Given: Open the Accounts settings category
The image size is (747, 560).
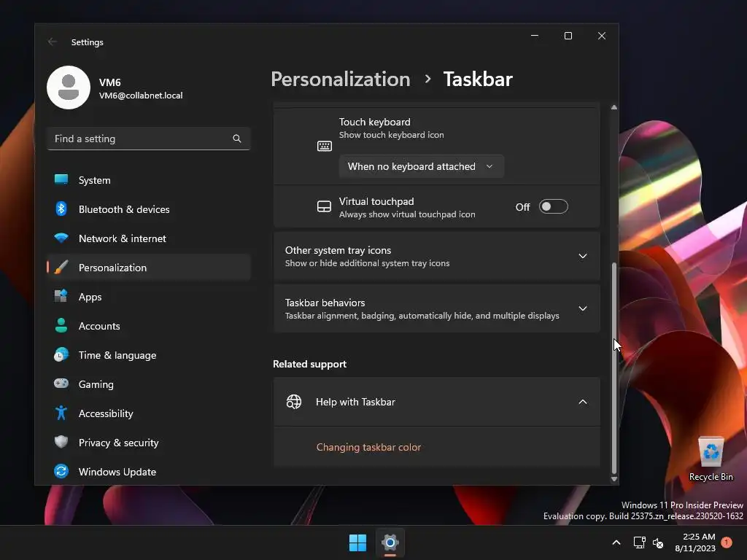Looking at the screenshot, I should pyautogui.click(x=149, y=326).
